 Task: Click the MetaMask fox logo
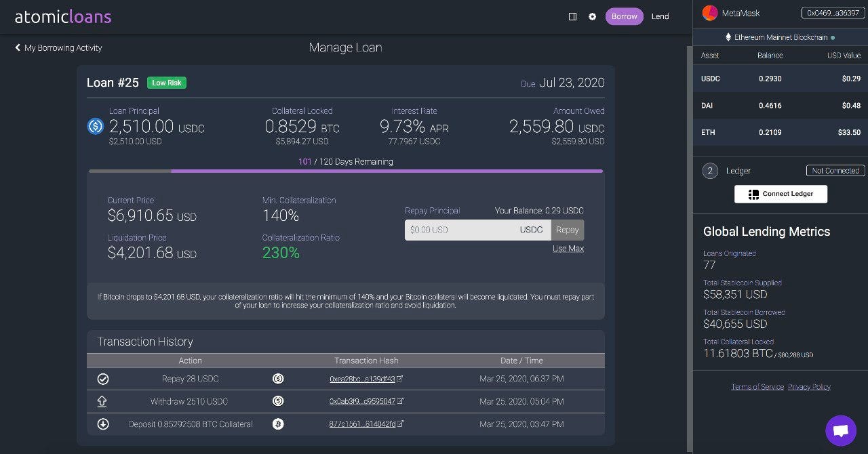(710, 13)
